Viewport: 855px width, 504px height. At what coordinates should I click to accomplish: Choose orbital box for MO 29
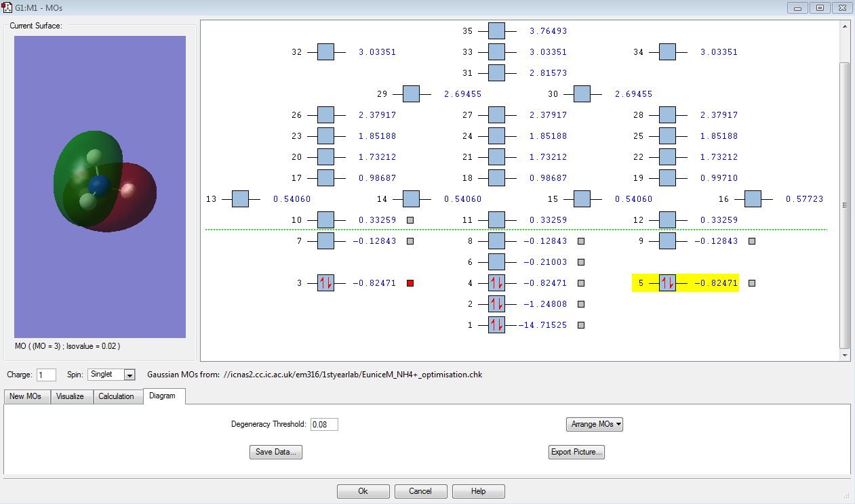412,93
